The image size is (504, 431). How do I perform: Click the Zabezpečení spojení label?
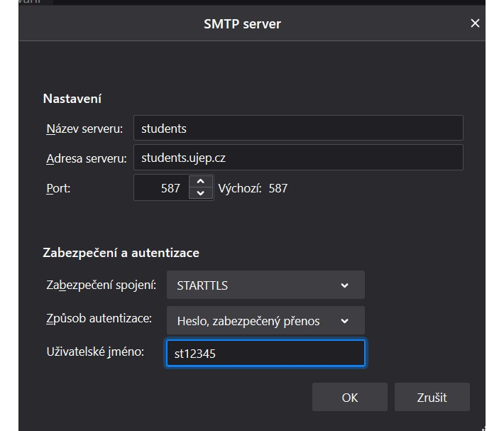100,285
